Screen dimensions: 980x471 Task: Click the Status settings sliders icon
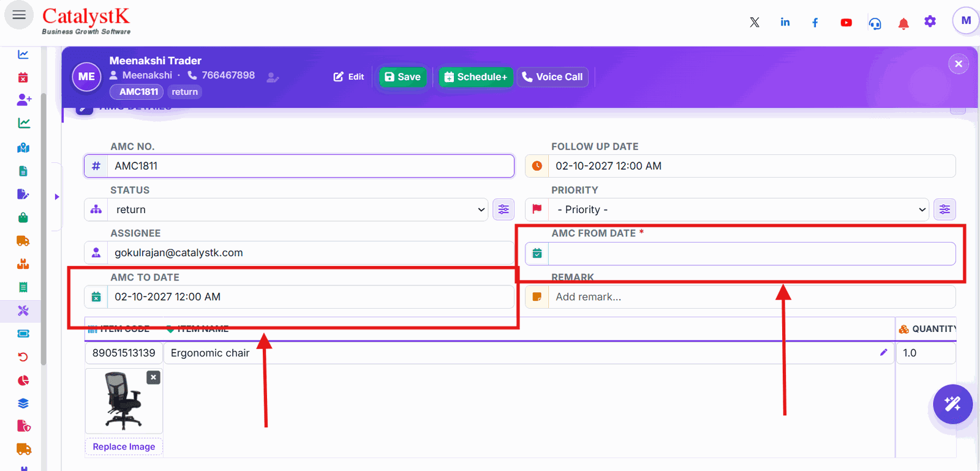[503, 209]
